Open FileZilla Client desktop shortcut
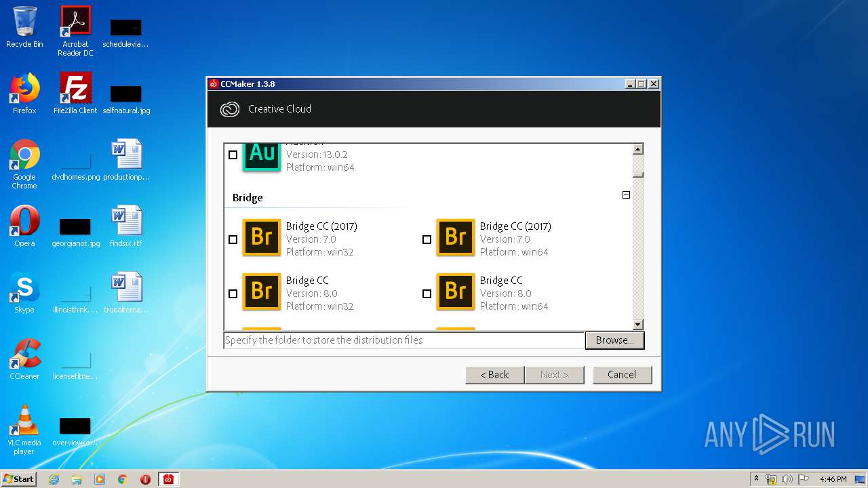The height and width of the screenshot is (488, 868). click(x=75, y=94)
